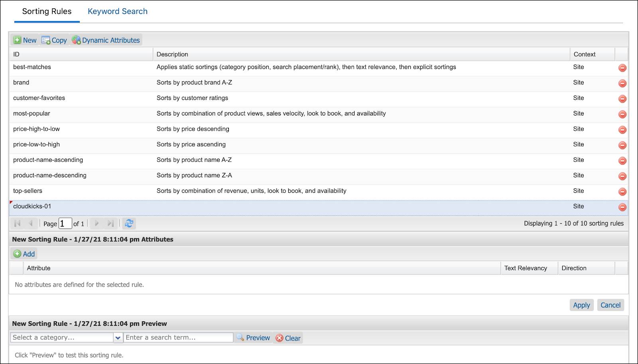Click 'Sorts by customer ratings' description
638x364 pixels.
click(192, 98)
